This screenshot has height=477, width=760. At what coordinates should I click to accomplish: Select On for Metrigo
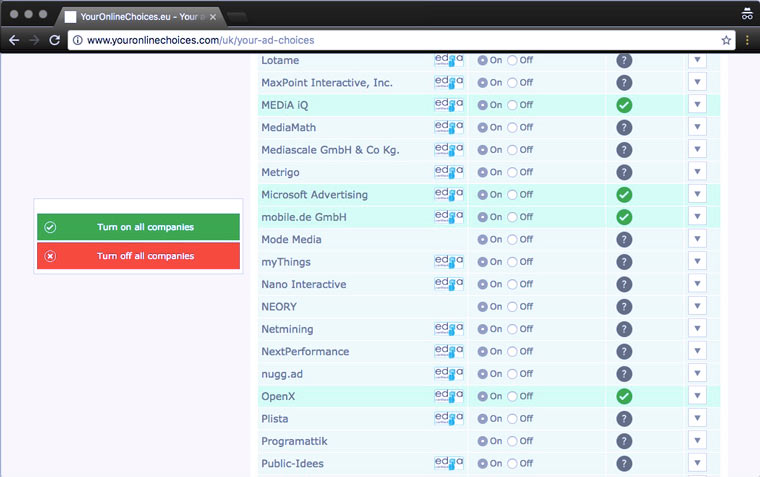pos(482,172)
